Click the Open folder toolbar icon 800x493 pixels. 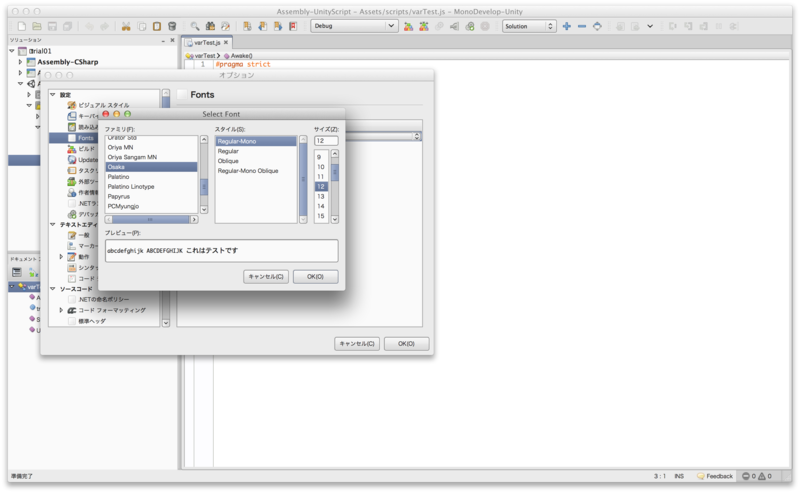pyautogui.click(x=37, y=26)
